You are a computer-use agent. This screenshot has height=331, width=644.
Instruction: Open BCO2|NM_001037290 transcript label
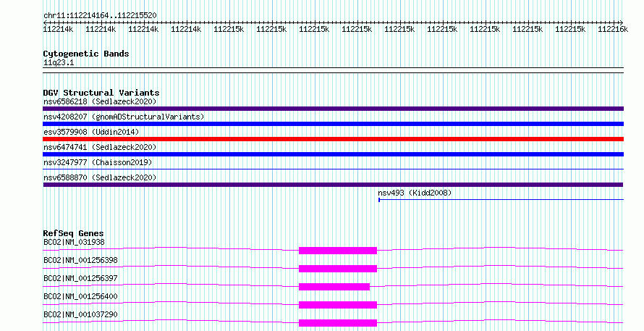pyautogui.click(x=80, y=314)
